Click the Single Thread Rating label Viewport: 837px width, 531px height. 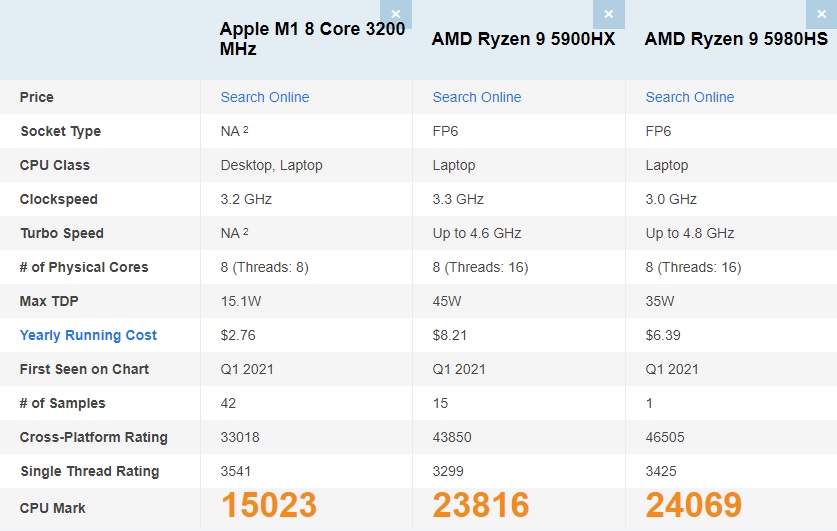pos(90,471)
